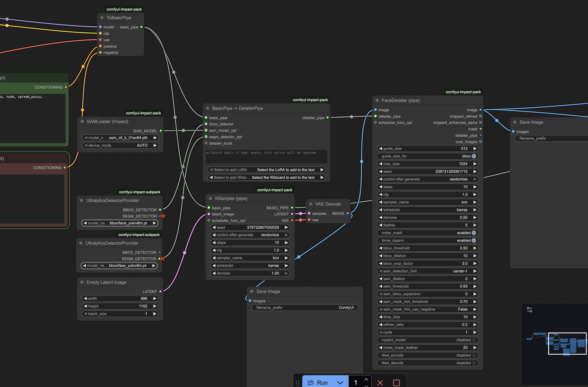Collapse the FaceDetailer (pipe) node dot
Image resolution: width=588 pixels, height=387 pixels.
coord(377,100)
